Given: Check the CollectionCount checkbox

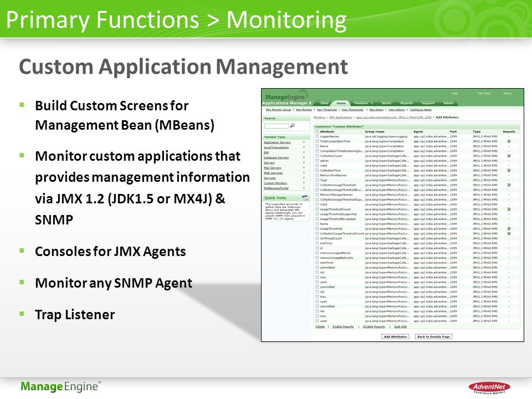Looking at the screenshot, I should (x=317, y=156).
